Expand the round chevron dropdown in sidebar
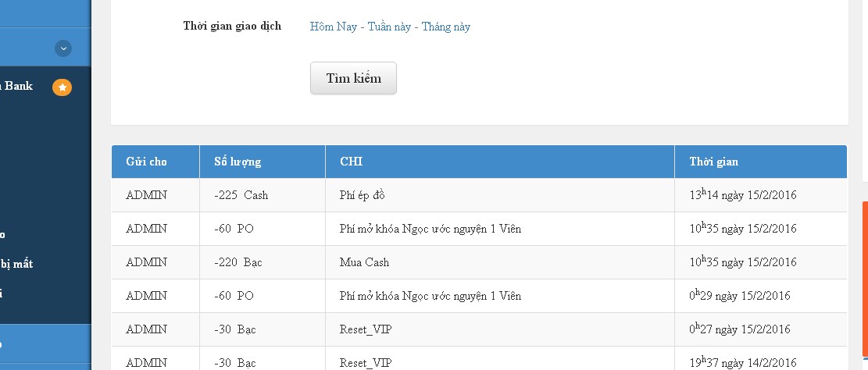The image size is (868, 370). tap(63, 48)
